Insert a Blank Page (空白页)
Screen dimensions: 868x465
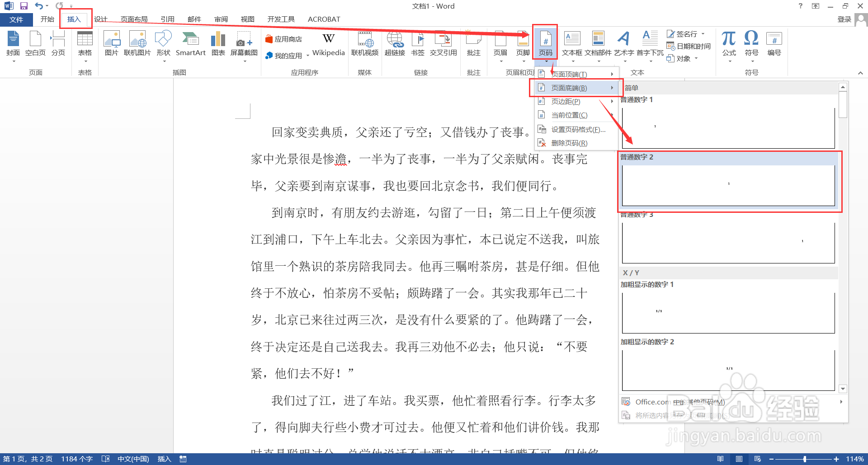pos(35,44)
